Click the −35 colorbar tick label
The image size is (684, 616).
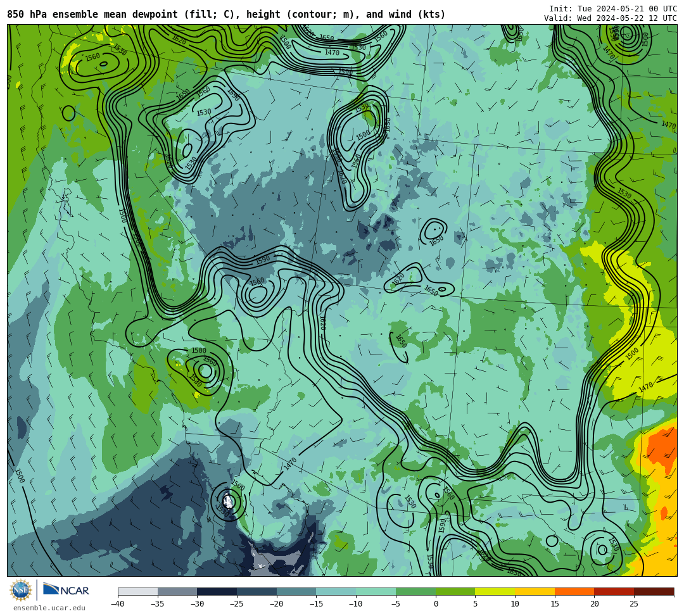tap(158, 604)
